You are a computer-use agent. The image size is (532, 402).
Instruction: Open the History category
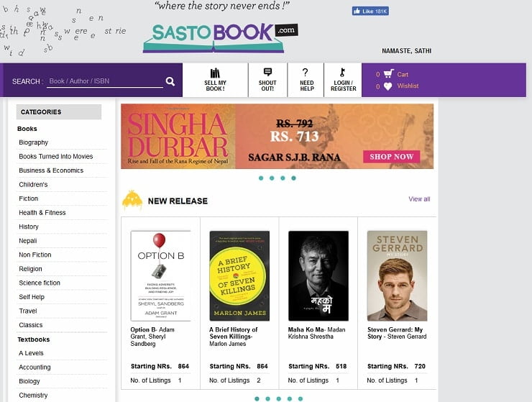coord(29,227)
